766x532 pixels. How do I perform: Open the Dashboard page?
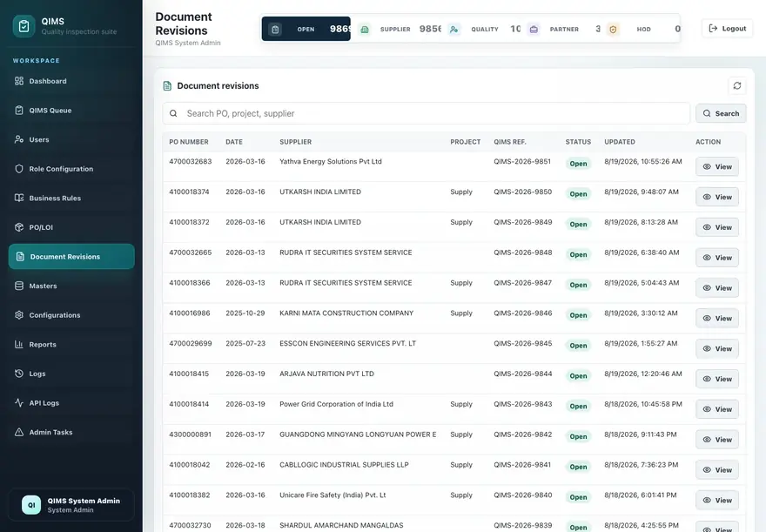point(71,81)
